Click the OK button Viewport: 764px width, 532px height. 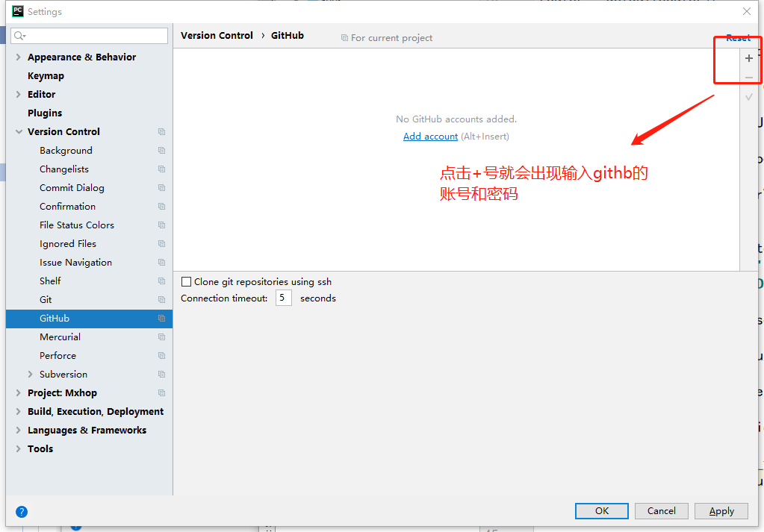[x=602, y=511]
